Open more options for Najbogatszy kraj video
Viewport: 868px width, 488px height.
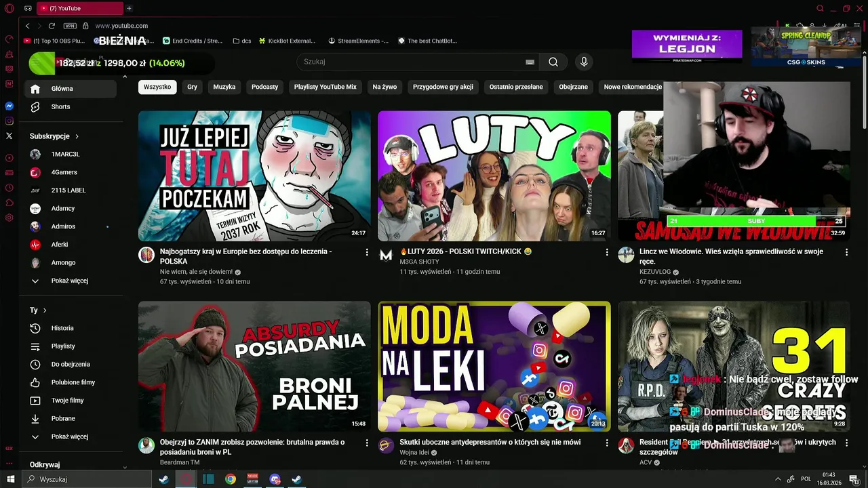point(367,252)
